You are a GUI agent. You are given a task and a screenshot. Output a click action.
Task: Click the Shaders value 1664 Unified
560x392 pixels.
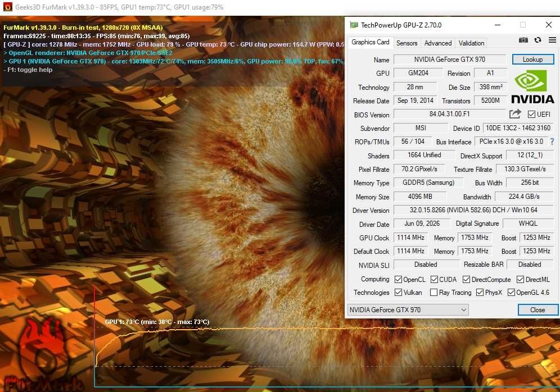[424, 155]
